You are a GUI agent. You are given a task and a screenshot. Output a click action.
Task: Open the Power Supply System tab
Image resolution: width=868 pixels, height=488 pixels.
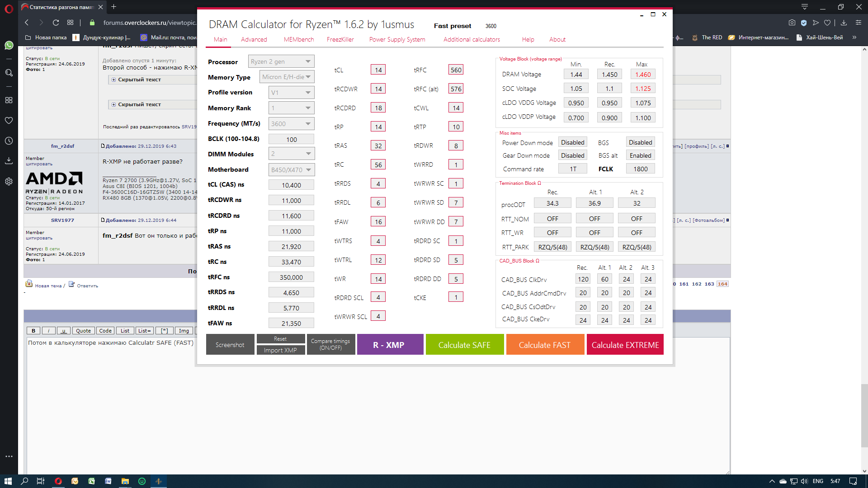point(397,39)
